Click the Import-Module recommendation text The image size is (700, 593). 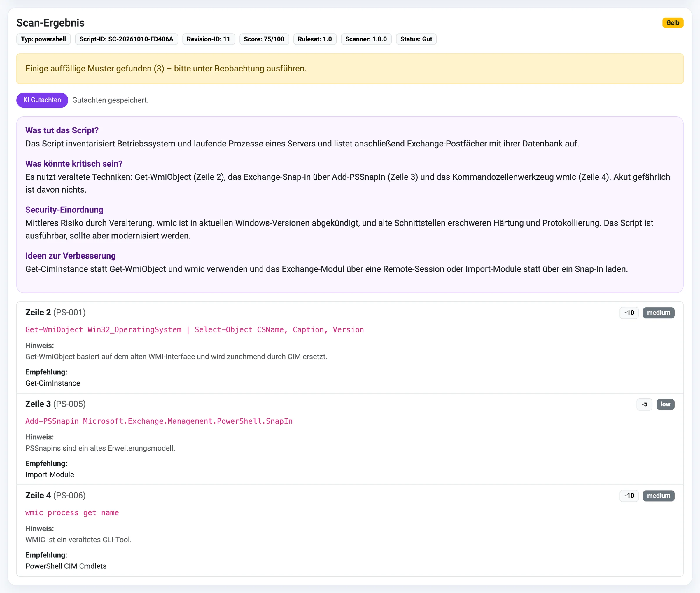click(x=50, y=475)
